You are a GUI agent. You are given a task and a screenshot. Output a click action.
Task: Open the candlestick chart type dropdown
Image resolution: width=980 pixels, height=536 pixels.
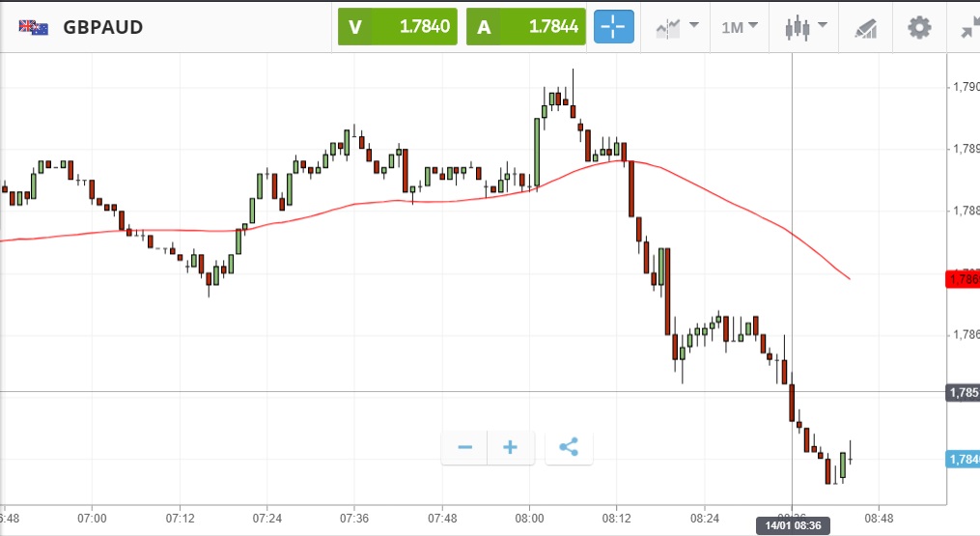coord(806,27)
